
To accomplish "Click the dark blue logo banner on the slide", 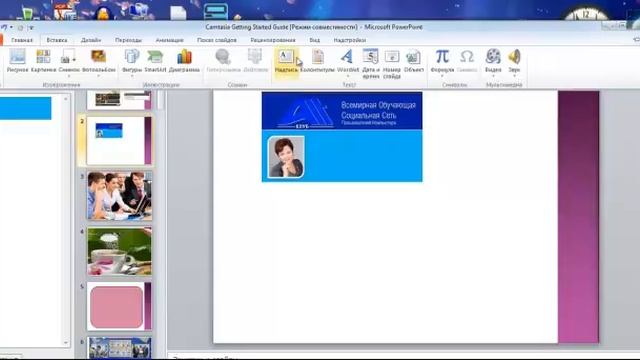I will tap(342, 111).
